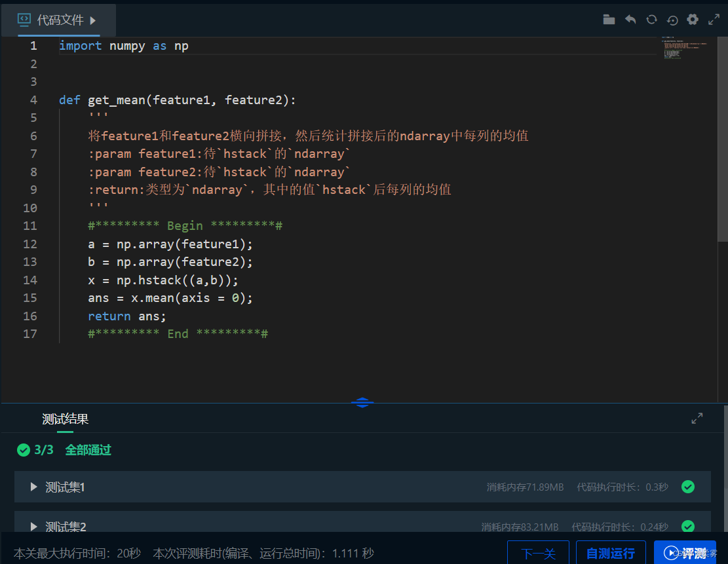Image resolution: width=728 pixels, height=564 pixels.
Task: Click the green check mark for 测试集1
Action: (688, 487)
